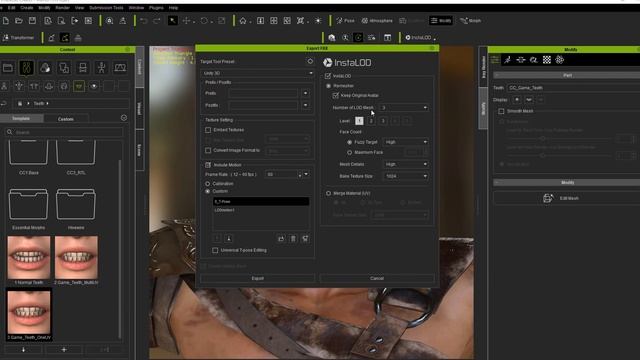Delete motion with trash icon in Export dialog

coord(293,238)
